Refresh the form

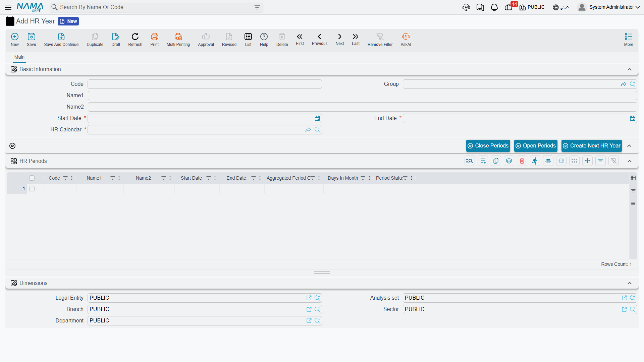click(x=135, y=40)
